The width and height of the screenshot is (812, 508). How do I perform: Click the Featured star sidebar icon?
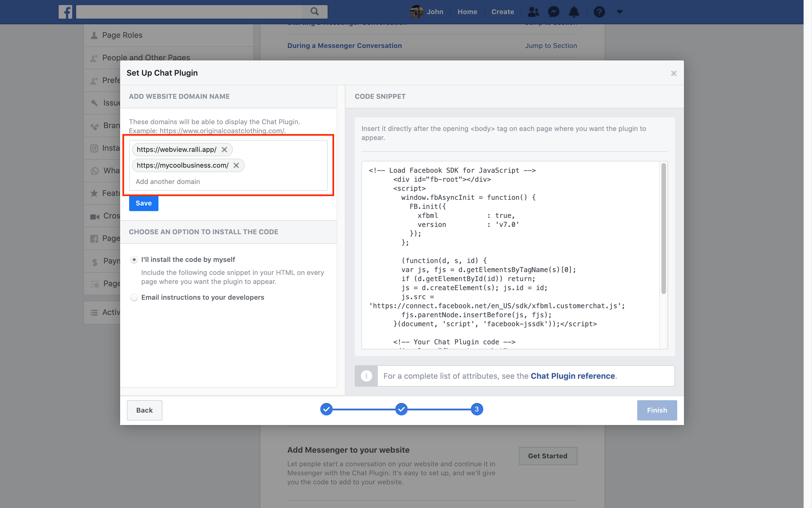pos(94,193)
